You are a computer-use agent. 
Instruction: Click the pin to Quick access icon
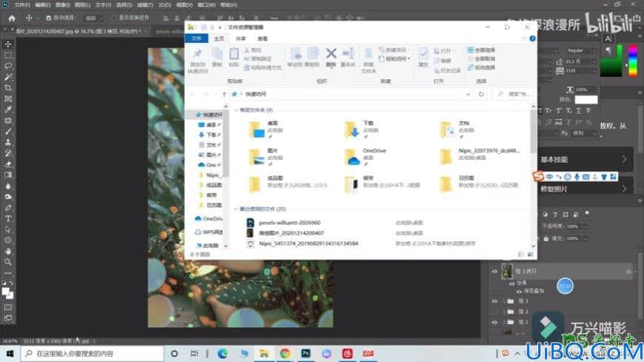point(198,54)
